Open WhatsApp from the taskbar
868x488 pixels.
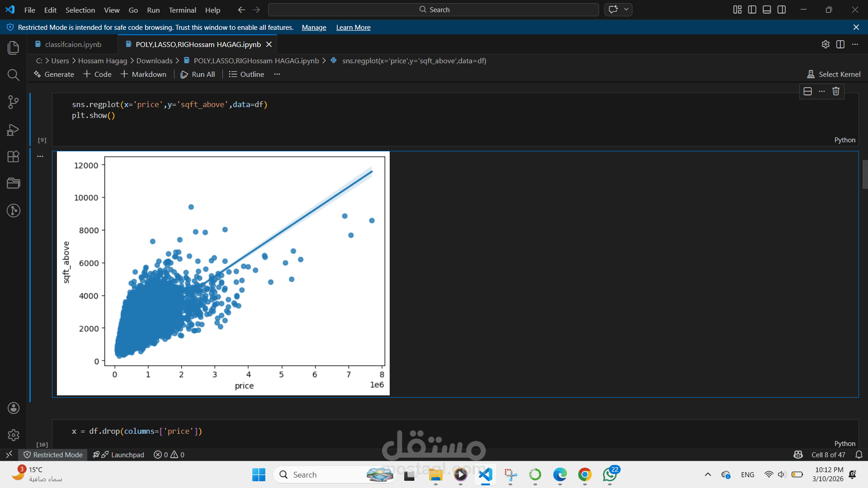pyautogui.click(x=609, y=475)
